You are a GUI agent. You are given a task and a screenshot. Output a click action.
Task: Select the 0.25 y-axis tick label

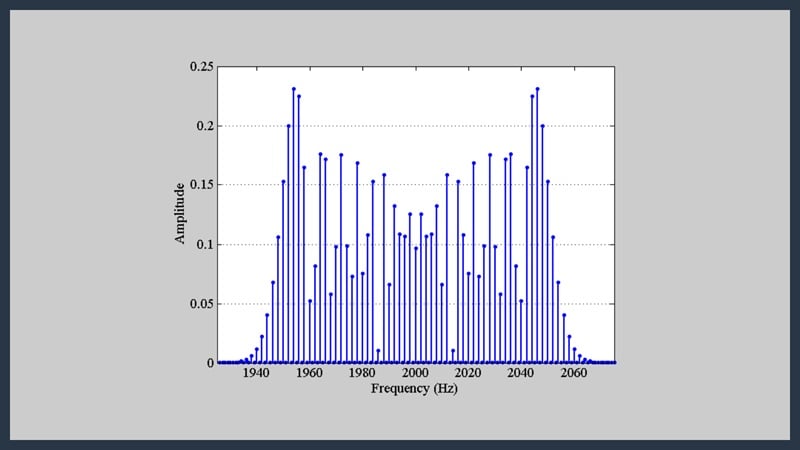(x=201, y=67)
